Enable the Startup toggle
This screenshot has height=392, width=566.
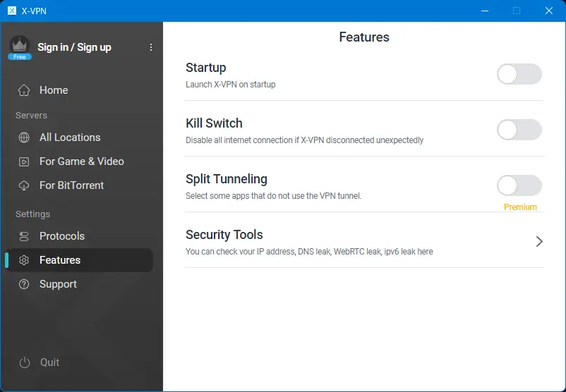tap(519, 74)
